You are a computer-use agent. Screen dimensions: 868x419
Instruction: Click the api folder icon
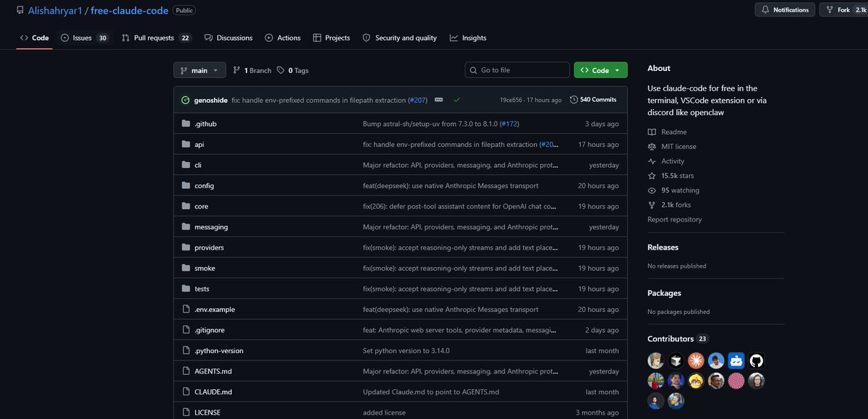[186, 144]
